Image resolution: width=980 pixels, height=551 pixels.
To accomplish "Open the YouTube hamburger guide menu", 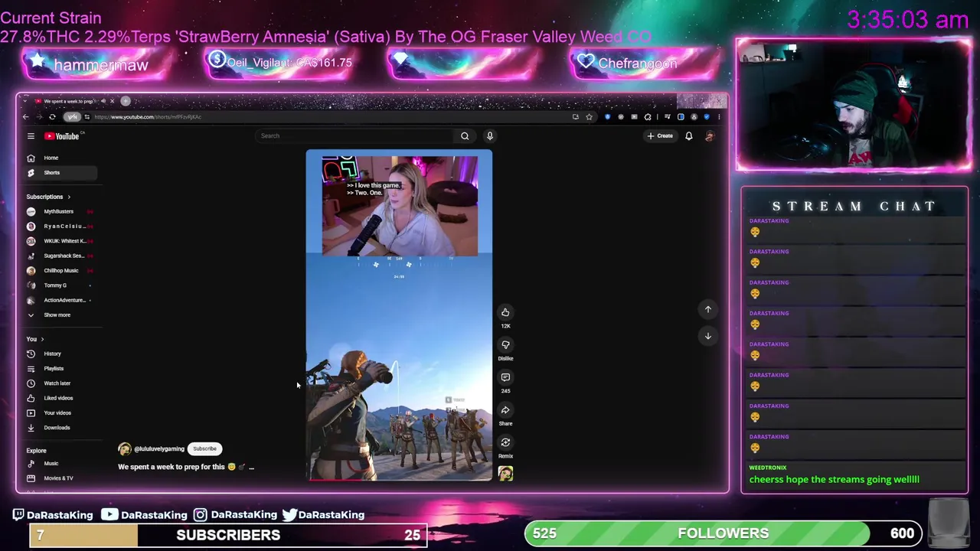I will point(31,136).
